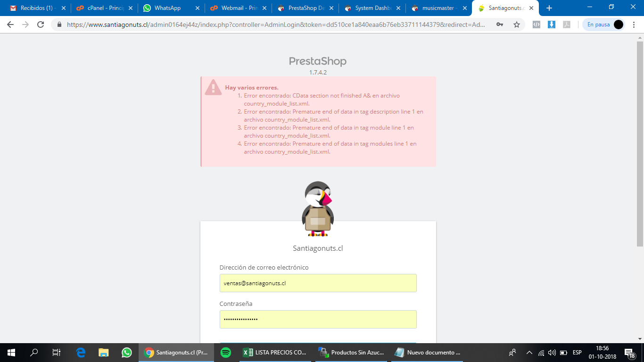
Task: Switch to the musicmaster browser tab
Action: coord(438,8)
